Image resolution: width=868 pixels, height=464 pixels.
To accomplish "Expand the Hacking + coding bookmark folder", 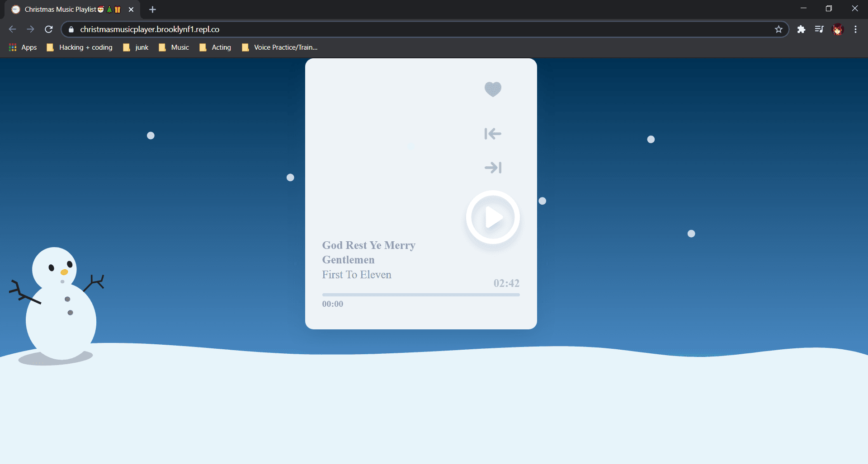I will pos(80,47).
